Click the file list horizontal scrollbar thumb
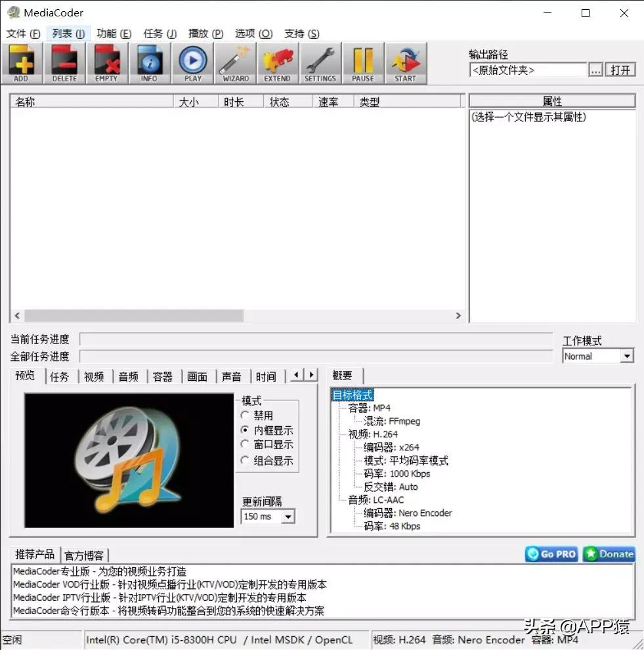 134,315
